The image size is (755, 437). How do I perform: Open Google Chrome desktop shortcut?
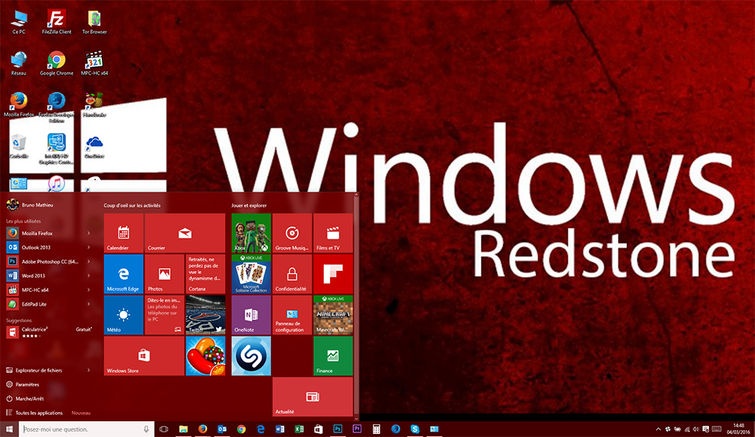pos(56,63)
